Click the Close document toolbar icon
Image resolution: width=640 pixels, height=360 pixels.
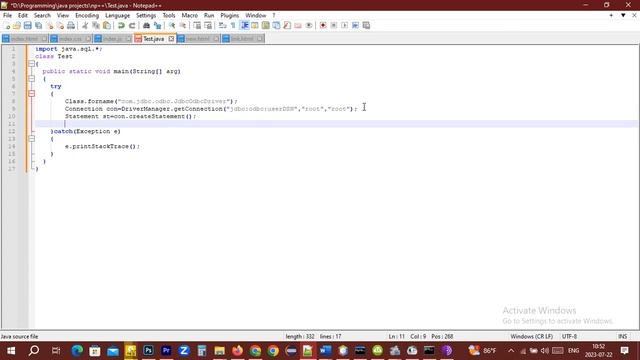click(49, 25)
